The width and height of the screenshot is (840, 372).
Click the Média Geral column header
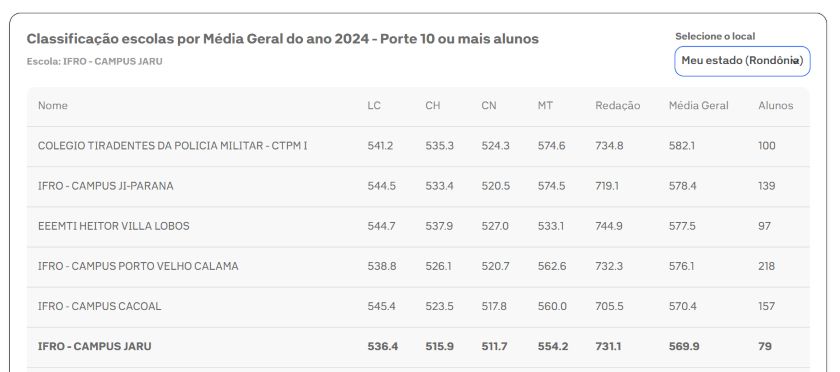coord(699,106)
